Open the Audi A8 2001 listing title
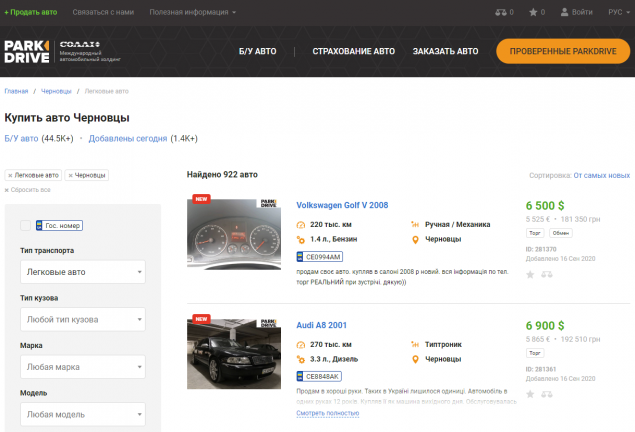Image resolution: width=635 pixels, height=432 pixels. 322,325
